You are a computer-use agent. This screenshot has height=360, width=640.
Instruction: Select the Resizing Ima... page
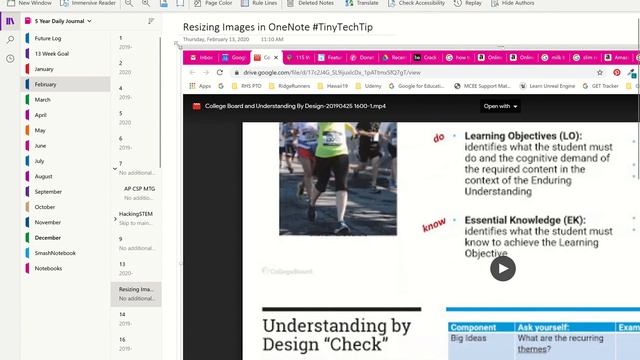click(136, 294)
